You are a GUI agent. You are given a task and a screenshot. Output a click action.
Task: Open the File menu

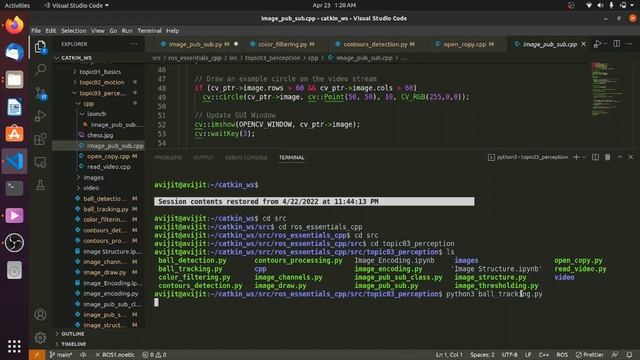click(x=36, y=31)
